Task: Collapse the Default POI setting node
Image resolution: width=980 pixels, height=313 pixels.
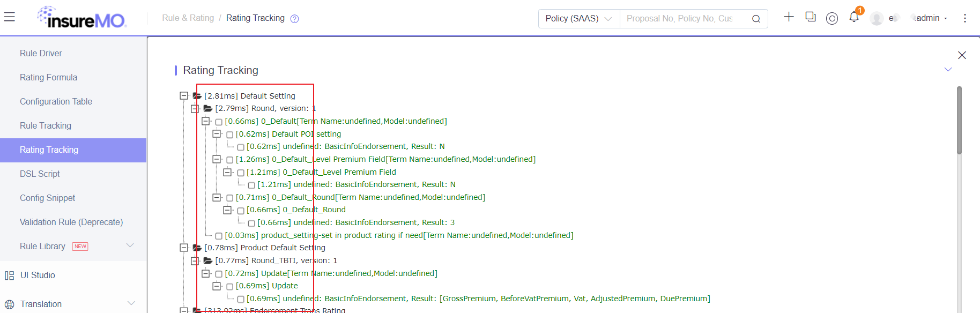Action: [217, 133]
